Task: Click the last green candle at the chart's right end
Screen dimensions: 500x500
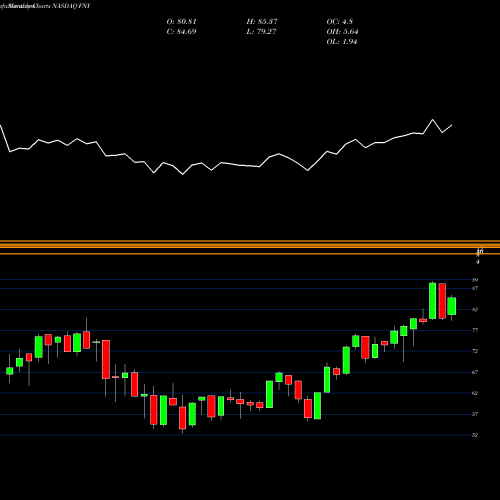Action: pyautogui.click(x=452, y=306)
